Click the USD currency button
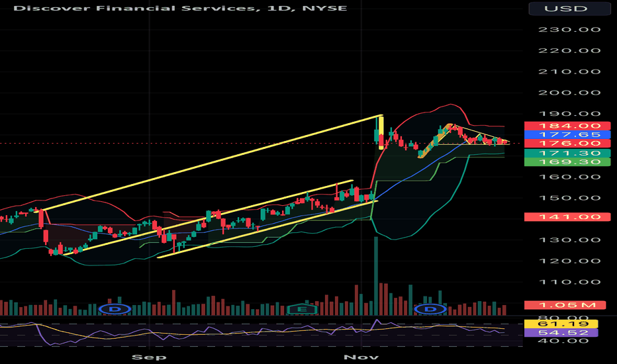Image resolution: width=617 pixels, height=364 pixels. point(569,9)
